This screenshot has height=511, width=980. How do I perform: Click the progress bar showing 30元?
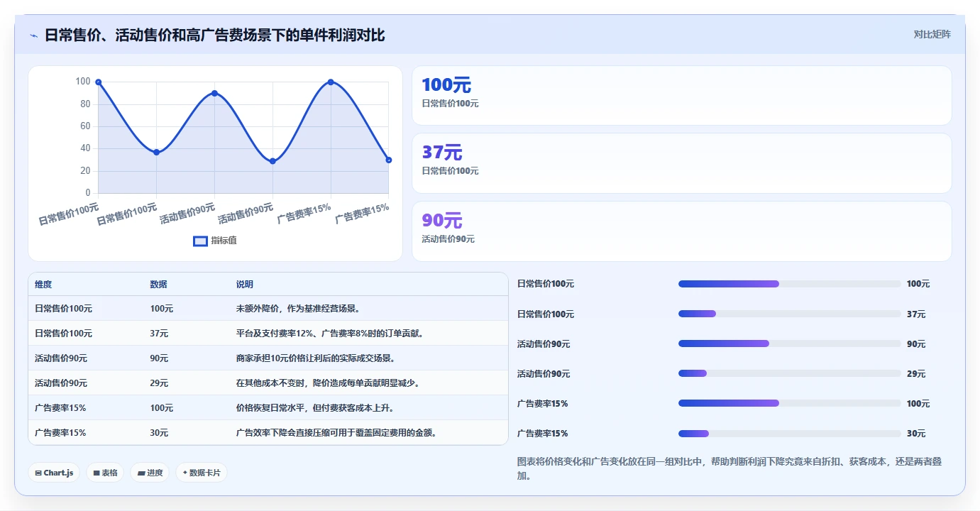pos(789,433)
